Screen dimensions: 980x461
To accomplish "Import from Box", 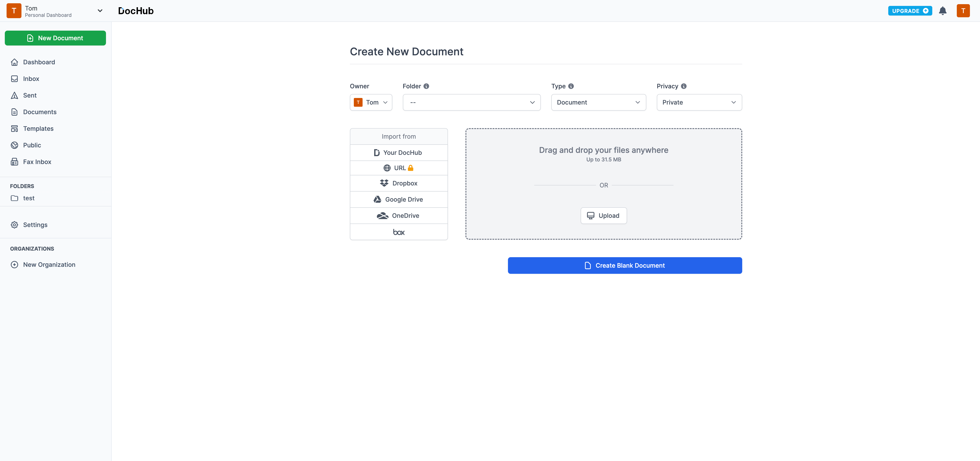I will 398,232.
